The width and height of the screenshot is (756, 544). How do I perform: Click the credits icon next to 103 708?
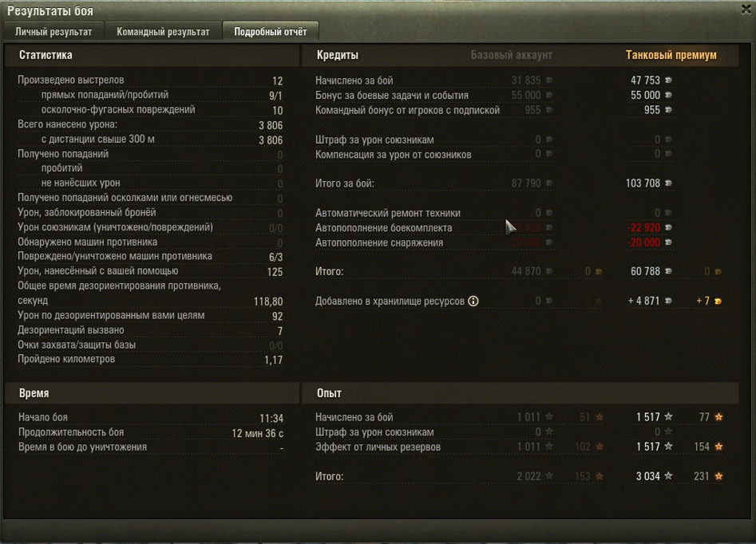(668, 183)
